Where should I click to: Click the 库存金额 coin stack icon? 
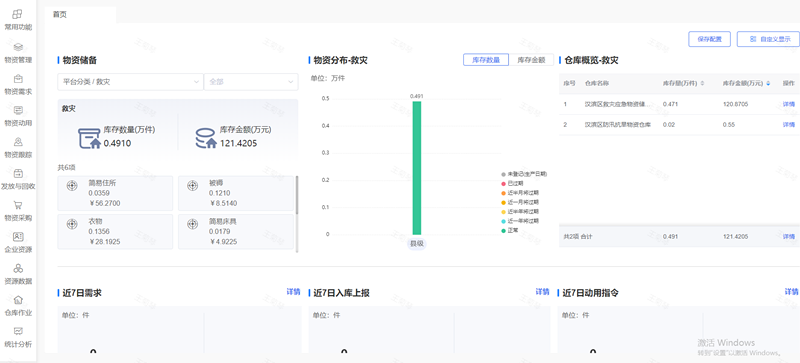point(206,138)
